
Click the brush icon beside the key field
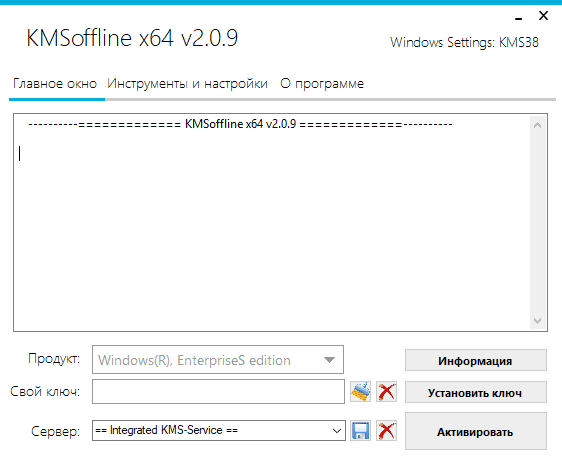coord(361,391)
